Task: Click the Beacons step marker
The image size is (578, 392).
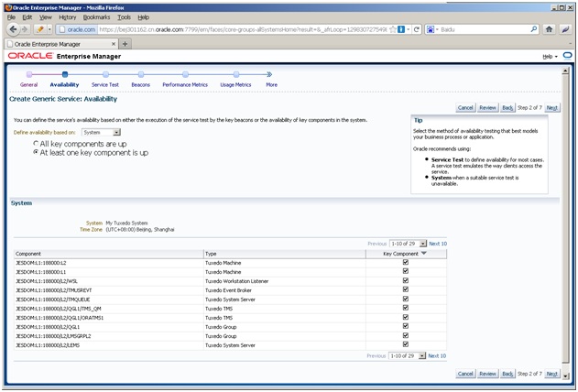Action: pyautogui.click(x=141, y=74)
